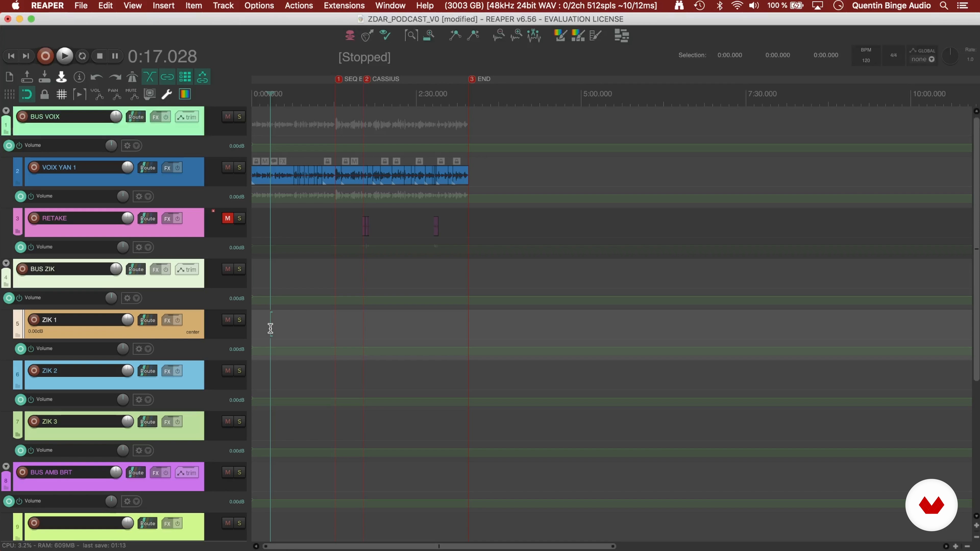Viewport: 980px width, 551px height.
Task: Open the Actions menu
Action: (299, 6)
